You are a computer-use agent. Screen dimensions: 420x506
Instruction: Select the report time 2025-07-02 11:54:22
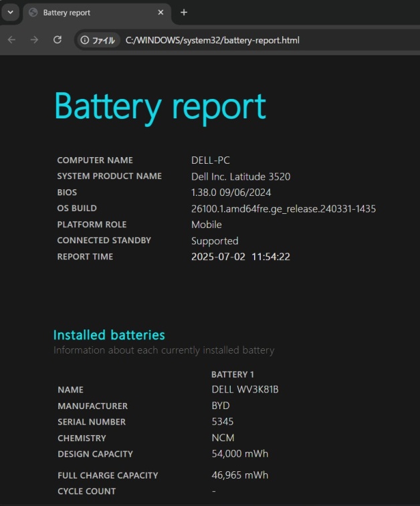[241, 257]
